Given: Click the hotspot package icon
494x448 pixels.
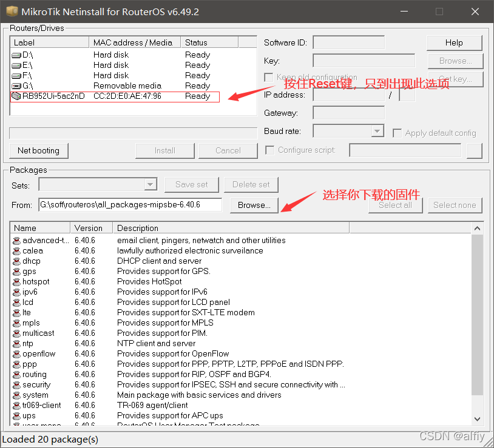Looking at the screenshot, I should pos(16,282).
